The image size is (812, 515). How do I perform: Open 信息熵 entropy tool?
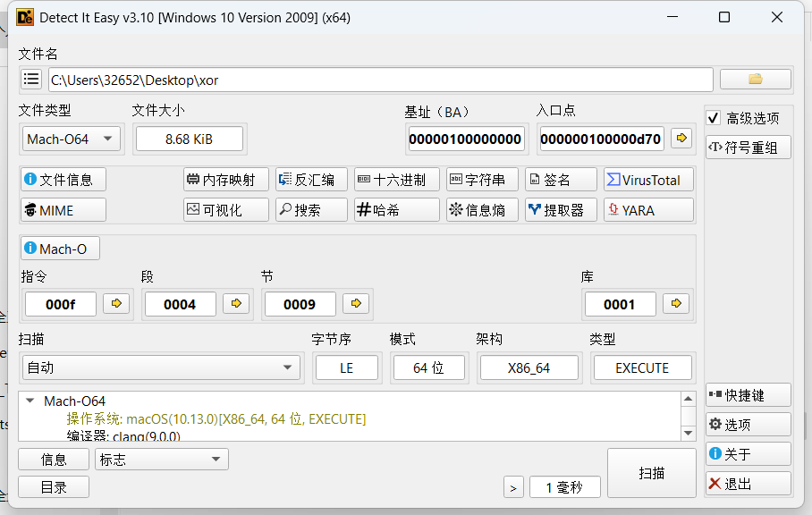[x=482, y=210]
